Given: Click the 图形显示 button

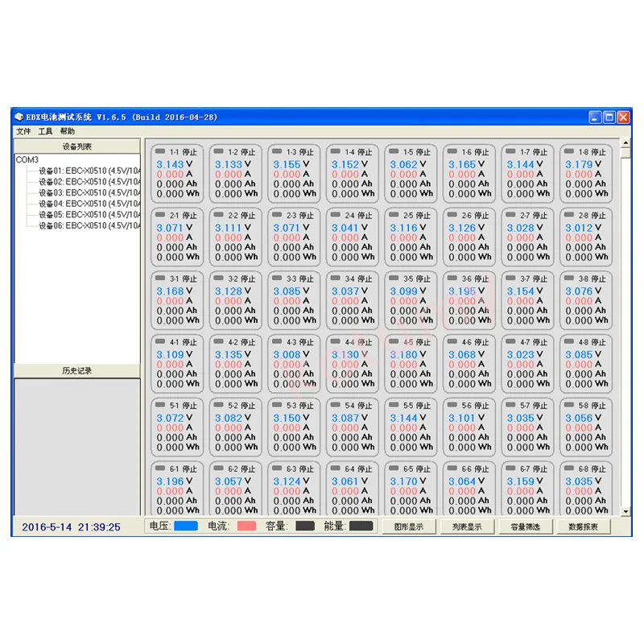Looking at the screenshot, I should [x=409, y=526].
